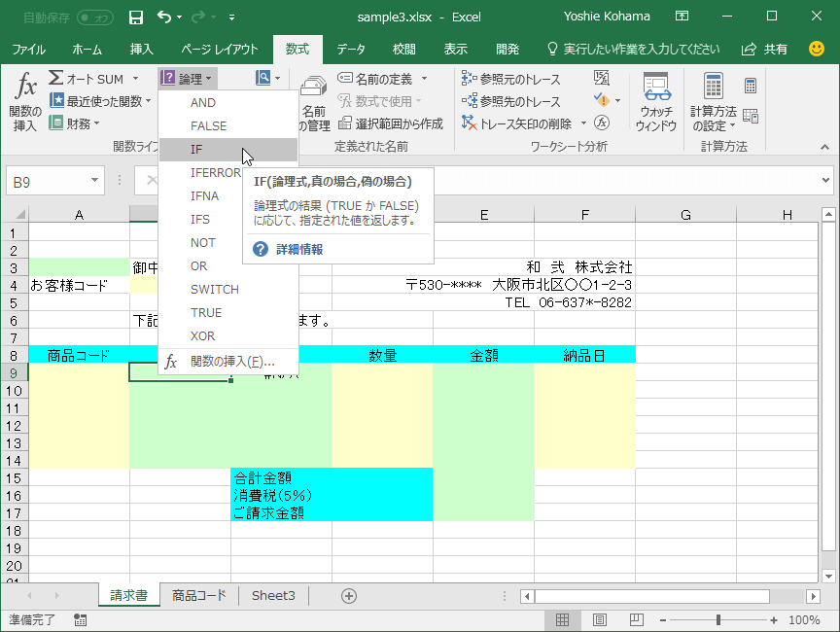Click the Tell Me search box
Viewport: 840px width, 632px height.
tap(634, 50)
